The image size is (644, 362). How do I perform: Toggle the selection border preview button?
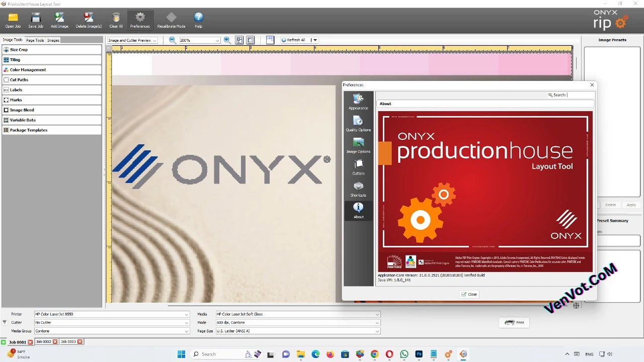click(x=250, y=40)
